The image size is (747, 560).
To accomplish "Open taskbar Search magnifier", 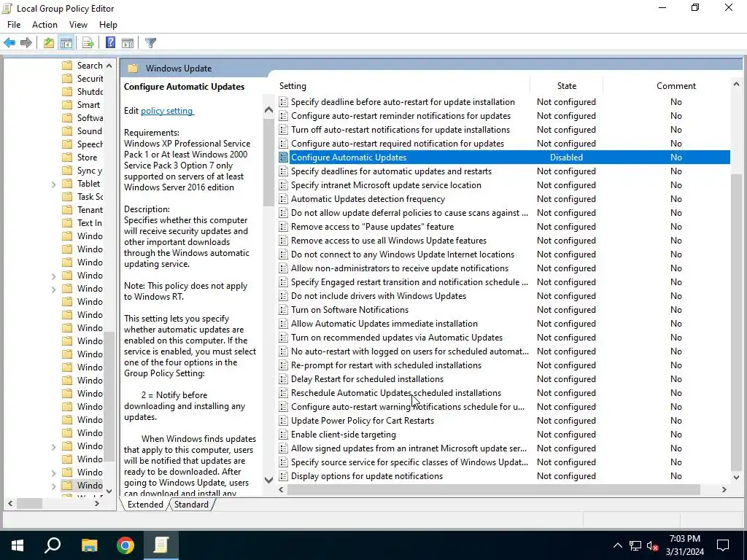I will coord(53,545).
